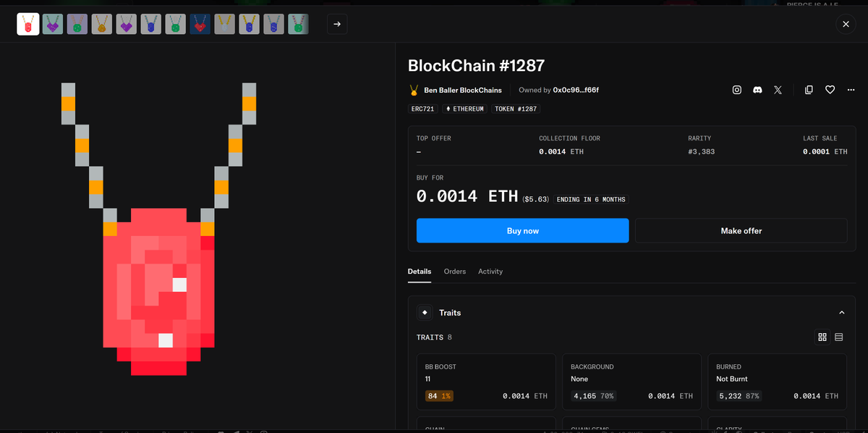Select the green pendant thumbnail on lavender
868x433 pixels.
77,24
